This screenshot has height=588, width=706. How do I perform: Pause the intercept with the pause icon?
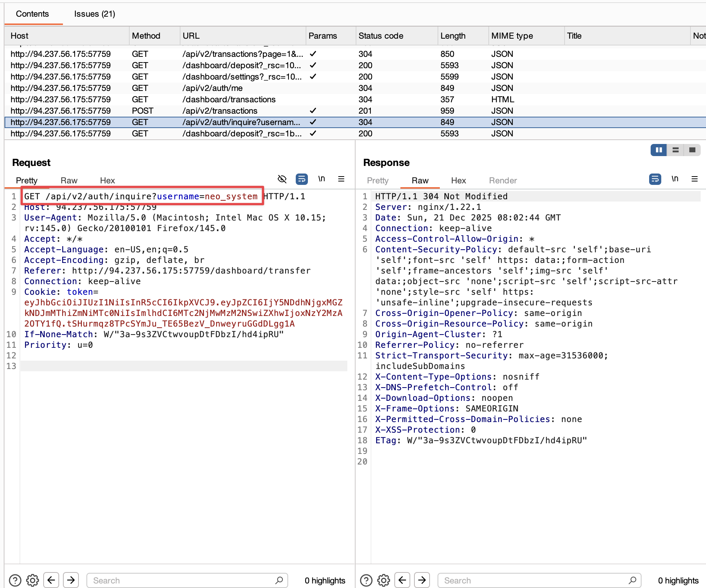[659, 150]
